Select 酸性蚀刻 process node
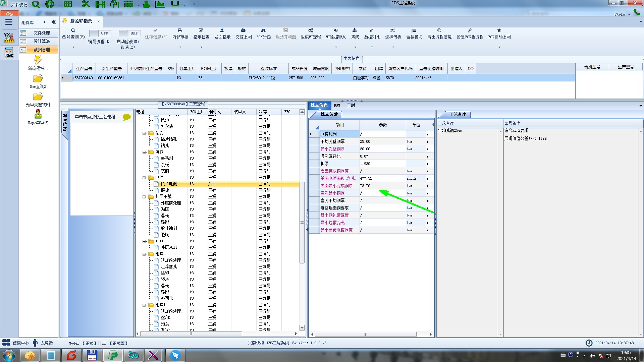The width and height of the screenshot is (644, 362). [169, 229]
